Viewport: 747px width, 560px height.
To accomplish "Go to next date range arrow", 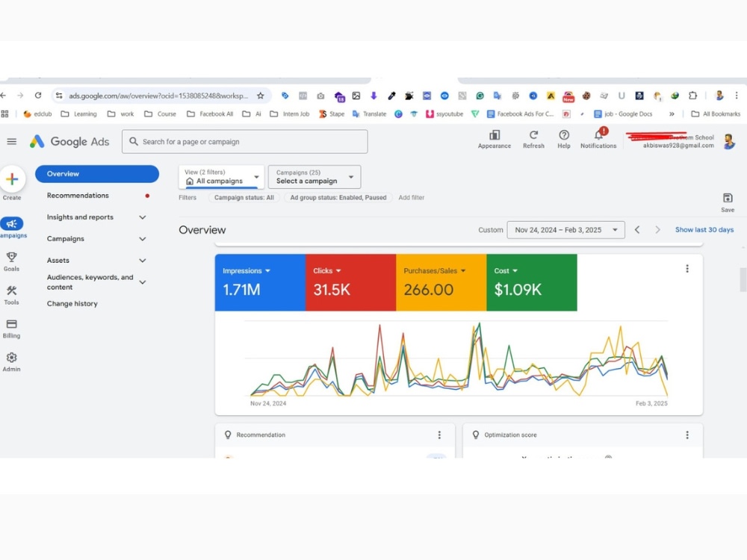I will point(657,229).
